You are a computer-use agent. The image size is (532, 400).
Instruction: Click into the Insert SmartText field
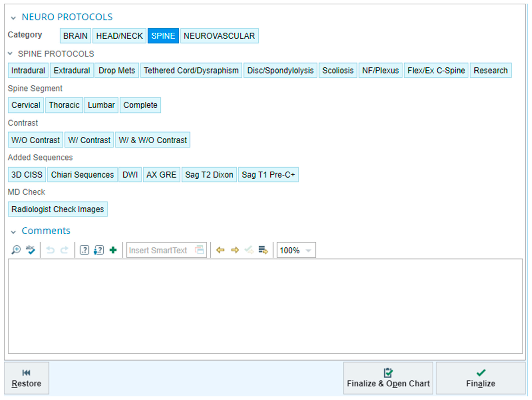pos(159,250)
